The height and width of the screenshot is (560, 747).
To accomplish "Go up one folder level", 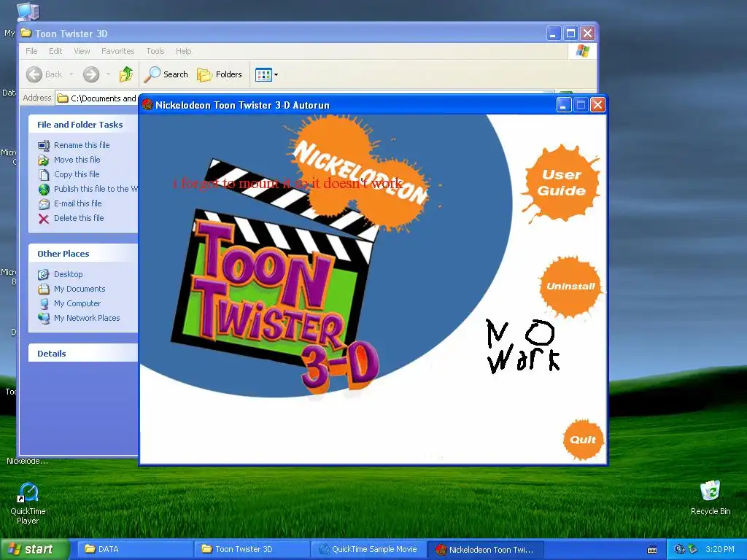I will pyautogui.click(x=125, y=74).
